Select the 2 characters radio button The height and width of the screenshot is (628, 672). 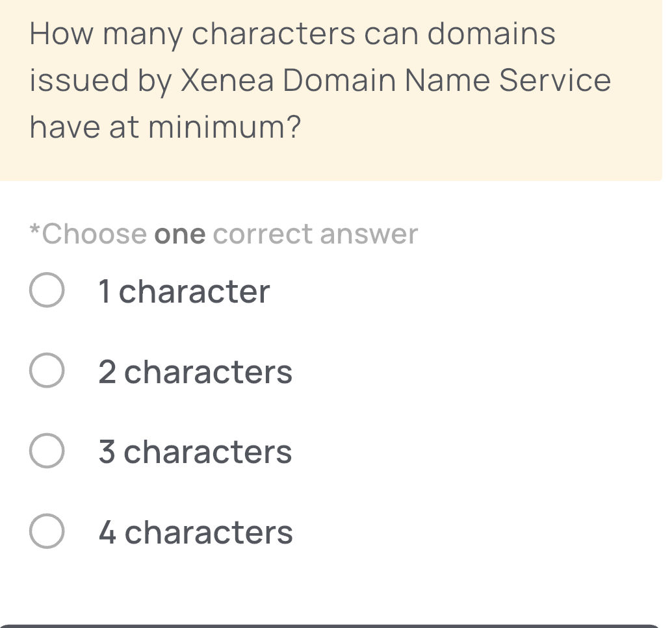45,371
